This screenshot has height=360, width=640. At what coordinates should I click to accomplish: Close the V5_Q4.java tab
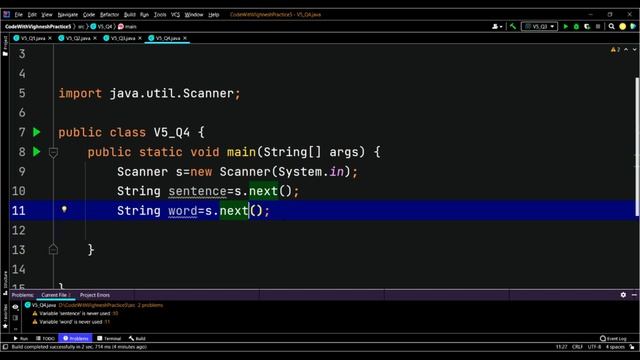(184, 38)
